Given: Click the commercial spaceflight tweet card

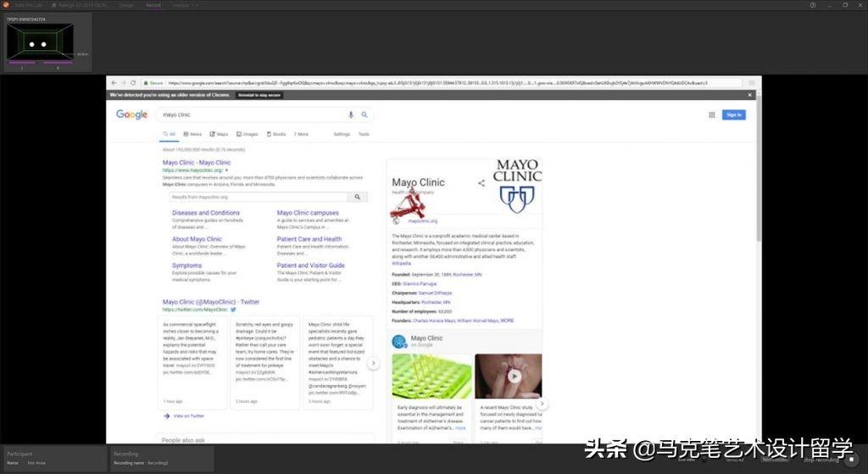Looking at the screenshot, I should click(x=192, y=363).
